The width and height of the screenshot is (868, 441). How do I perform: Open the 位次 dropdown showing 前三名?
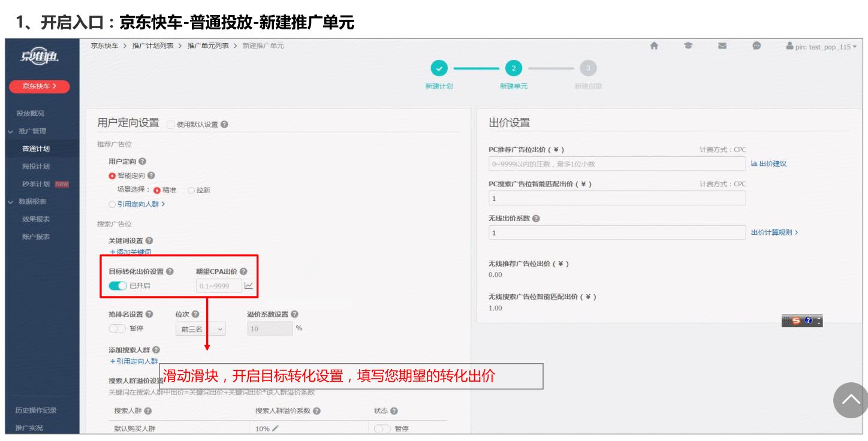pyautogui.click(x=200, y=328)
